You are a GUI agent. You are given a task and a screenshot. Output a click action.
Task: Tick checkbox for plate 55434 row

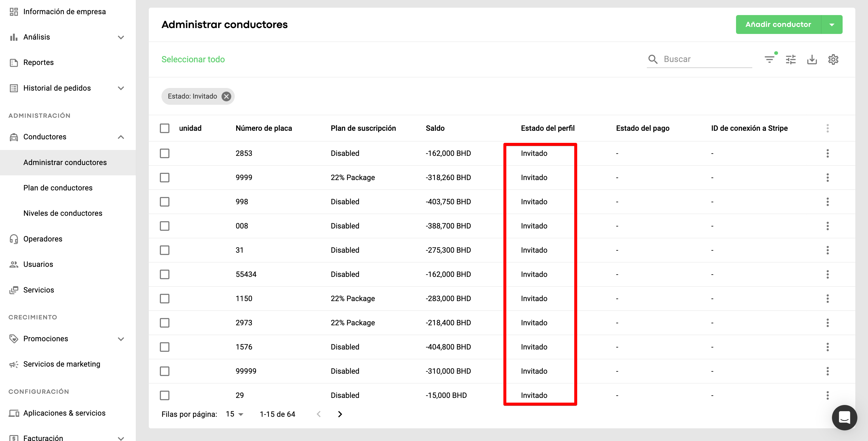point(164,274)
